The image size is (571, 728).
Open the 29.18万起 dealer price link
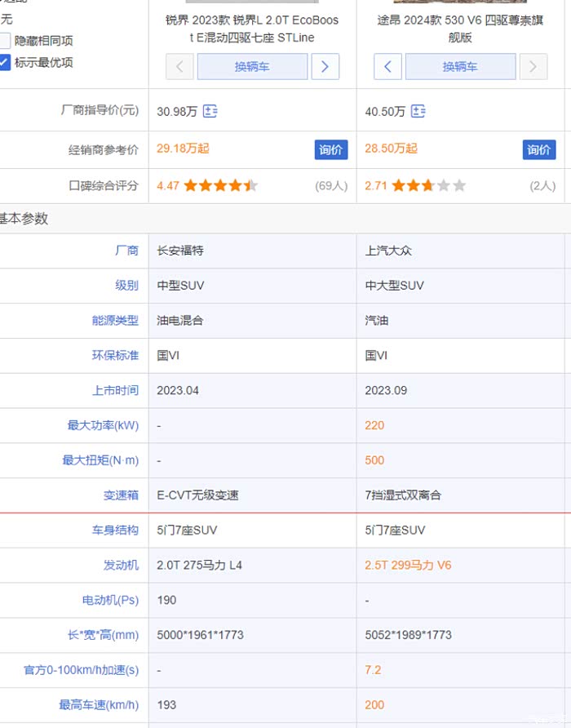183,149
